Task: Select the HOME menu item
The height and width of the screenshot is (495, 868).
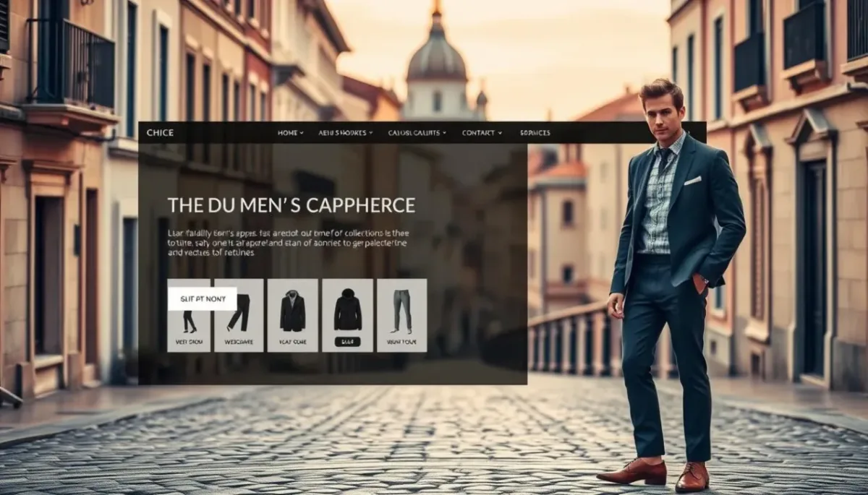Action: 286,133
